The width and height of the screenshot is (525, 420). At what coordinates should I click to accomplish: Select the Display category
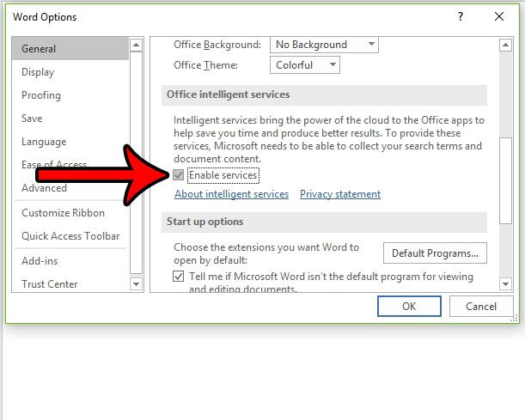point(38,72)
